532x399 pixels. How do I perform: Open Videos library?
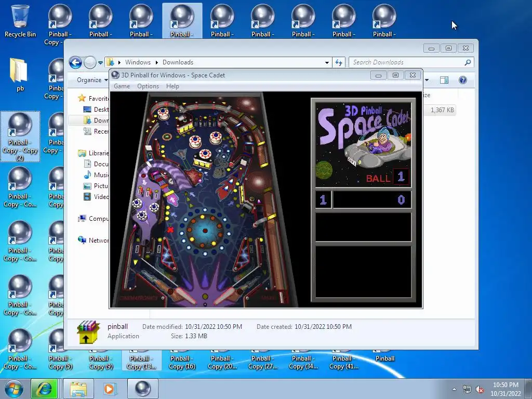click(x=96, y=196)
